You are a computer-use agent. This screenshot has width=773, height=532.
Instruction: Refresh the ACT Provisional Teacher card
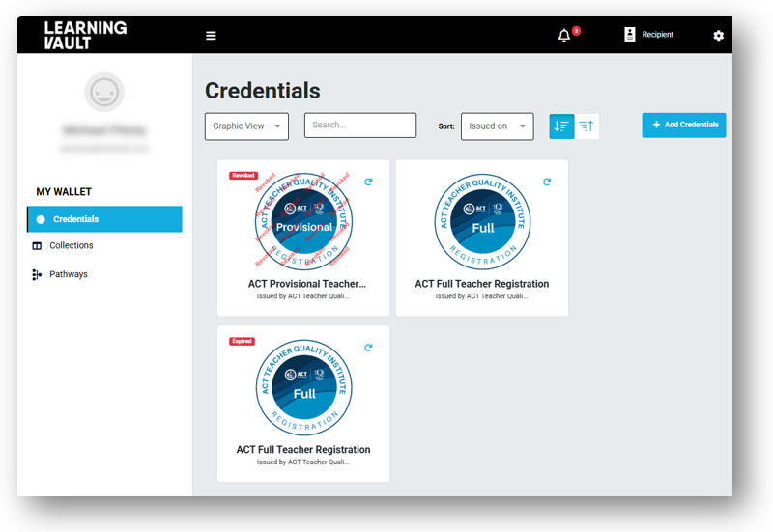(x=368, y=182)
